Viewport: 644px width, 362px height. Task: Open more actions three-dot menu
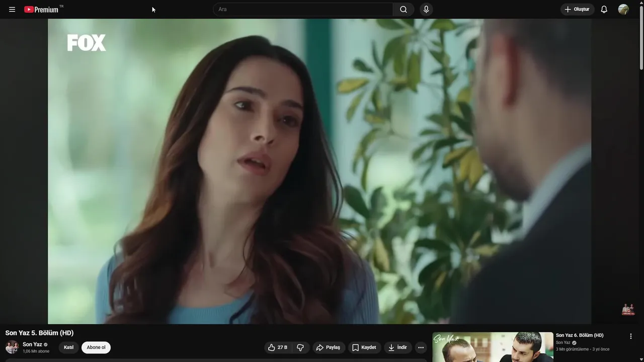pos(421,347)
